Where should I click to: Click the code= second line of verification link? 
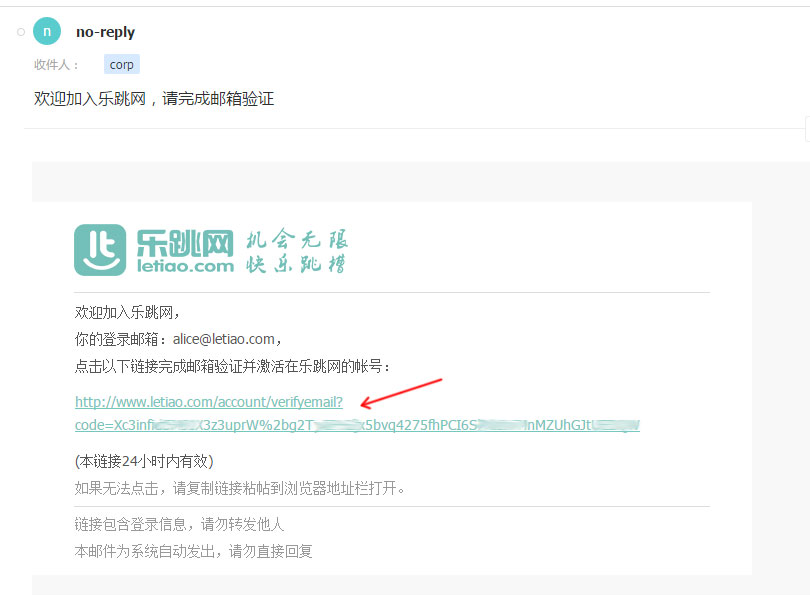pyautogui.click(x=357, y=425)
